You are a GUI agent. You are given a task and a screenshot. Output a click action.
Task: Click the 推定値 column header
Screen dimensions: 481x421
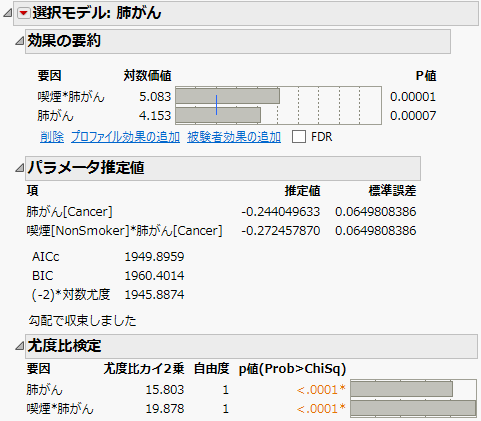(x=302, y=191)
